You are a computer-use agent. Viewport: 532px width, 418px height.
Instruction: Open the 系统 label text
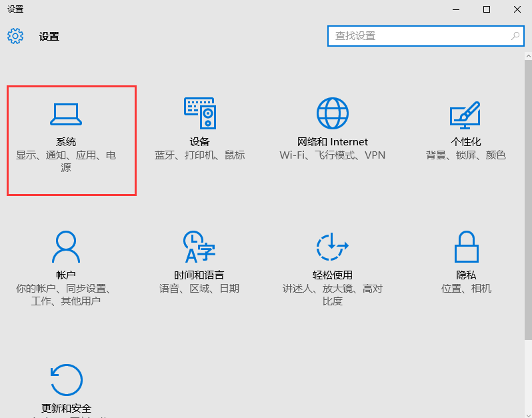[66, 142]
